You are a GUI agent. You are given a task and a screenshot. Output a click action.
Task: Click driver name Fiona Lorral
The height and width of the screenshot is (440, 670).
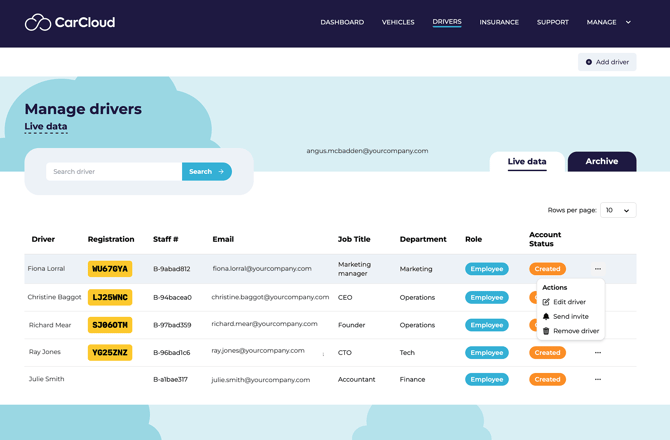pyautogui.click(x=46, y=269)
